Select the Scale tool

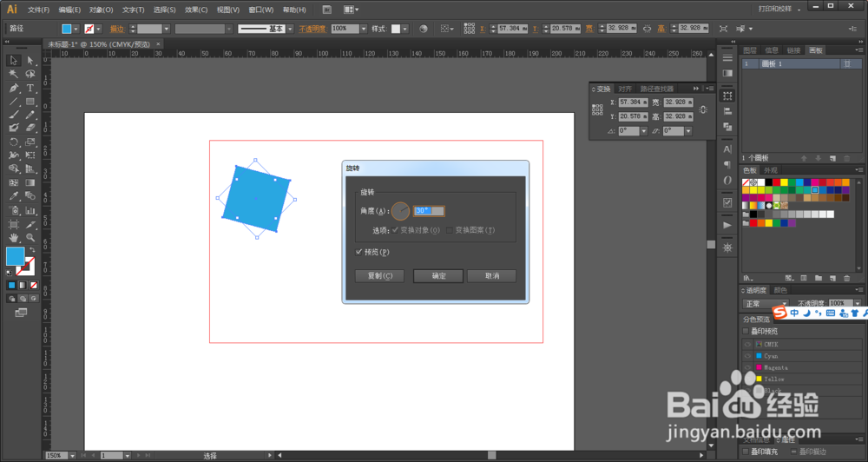[30, 142]
